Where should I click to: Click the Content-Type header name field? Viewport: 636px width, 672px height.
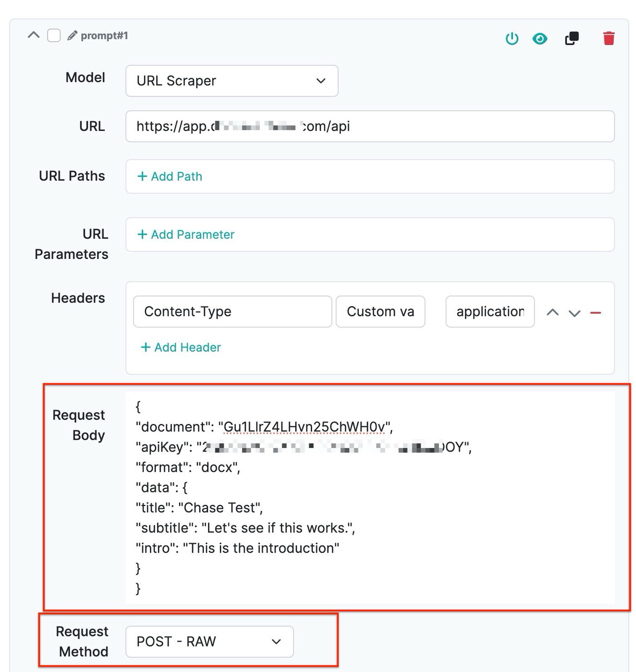232,312
